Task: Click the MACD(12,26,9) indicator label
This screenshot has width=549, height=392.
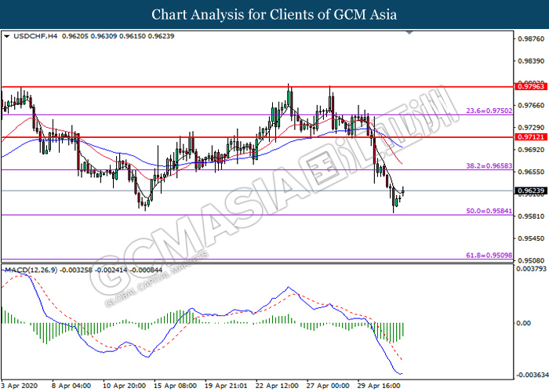Action: point(30,270)
